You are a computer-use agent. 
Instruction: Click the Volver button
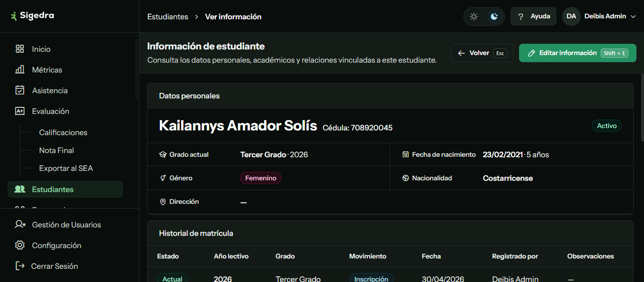(x=482, y=53)
